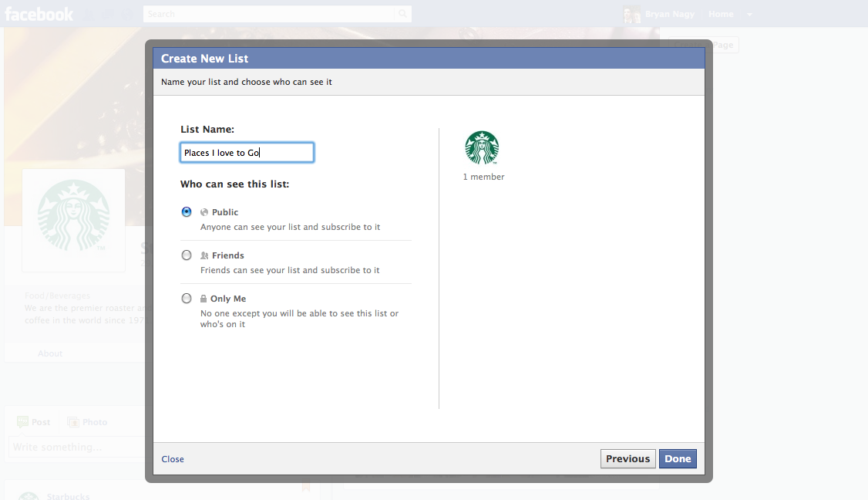Click the lock icon beside Only Me
Screen dimensions: 868x500
[x=204, y=299]
